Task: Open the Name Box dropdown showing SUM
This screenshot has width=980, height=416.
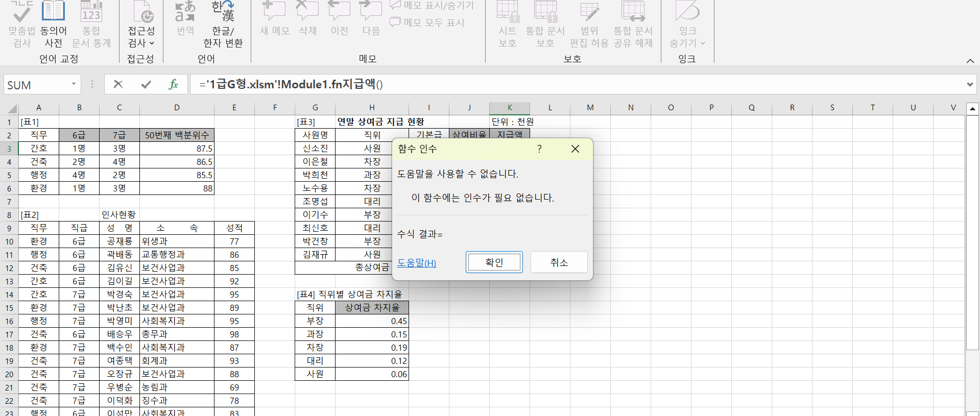Action: (x=74, y=84)
